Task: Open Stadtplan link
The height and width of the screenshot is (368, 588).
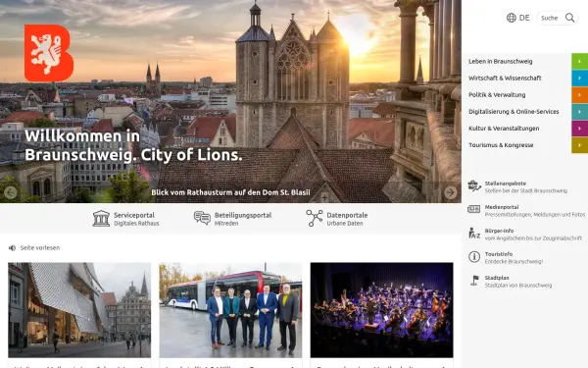Action: (517, 282)
